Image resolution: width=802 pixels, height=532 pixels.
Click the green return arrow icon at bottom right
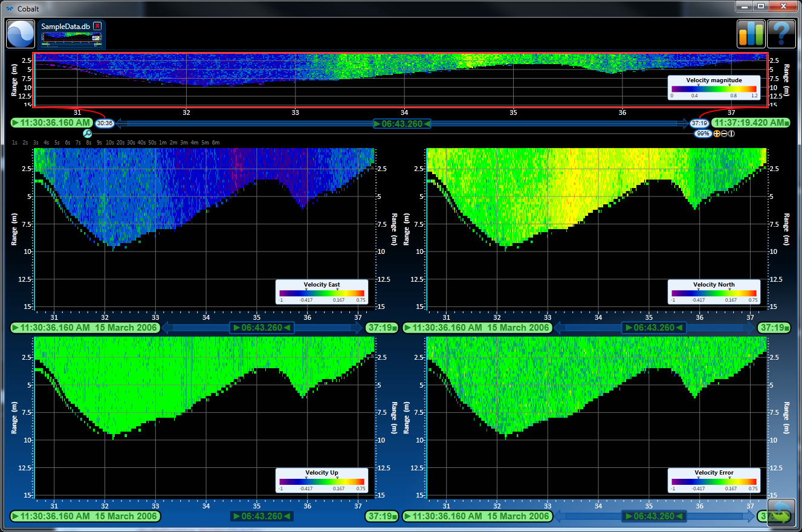point(781,514)
